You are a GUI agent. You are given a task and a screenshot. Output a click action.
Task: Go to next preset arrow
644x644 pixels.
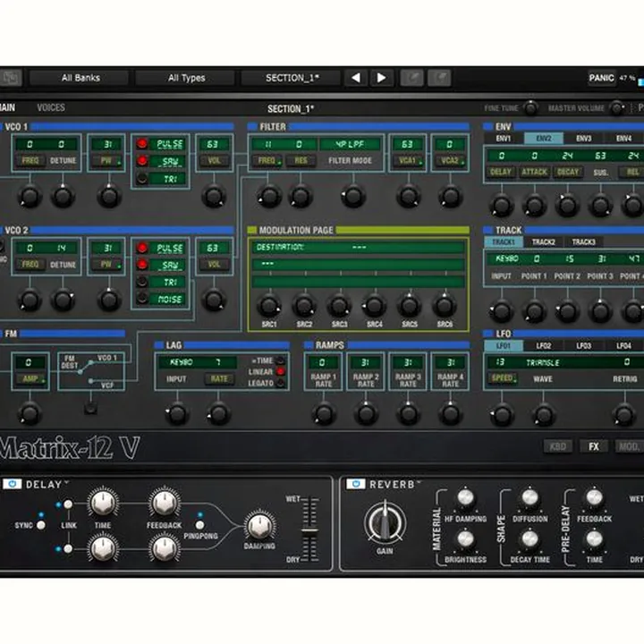381,78
